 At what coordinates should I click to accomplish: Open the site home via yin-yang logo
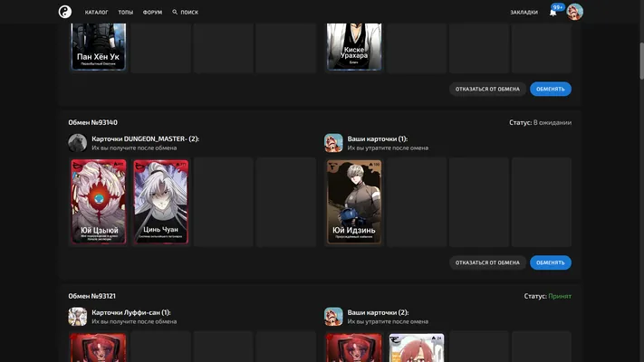click(x=65, y=12)
